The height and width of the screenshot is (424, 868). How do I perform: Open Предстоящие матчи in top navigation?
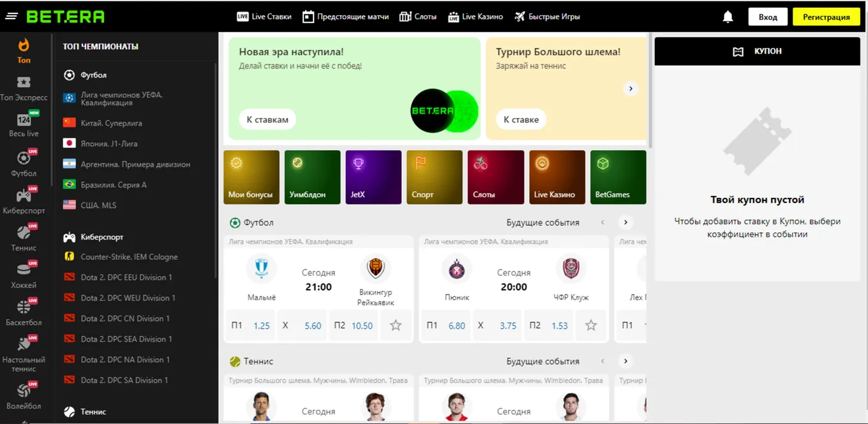point(346,17)
